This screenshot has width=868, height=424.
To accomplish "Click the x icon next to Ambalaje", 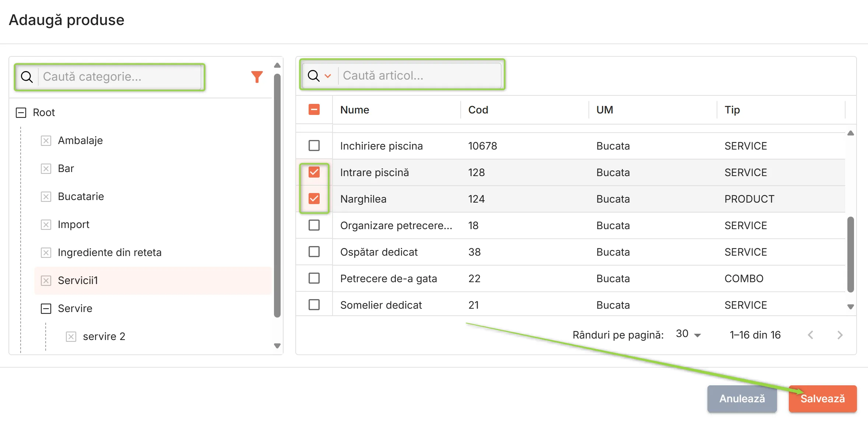I will pos(46,141).
